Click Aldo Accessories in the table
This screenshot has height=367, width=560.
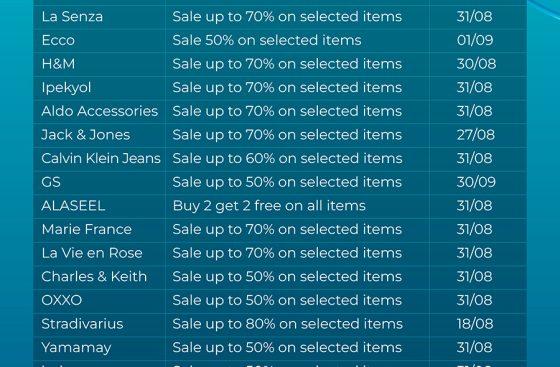point(100,111)
